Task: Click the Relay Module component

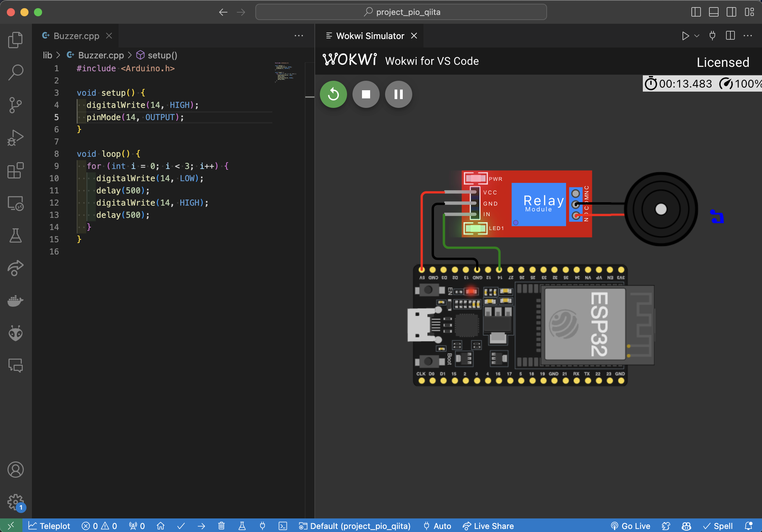Action: point(527,204)
